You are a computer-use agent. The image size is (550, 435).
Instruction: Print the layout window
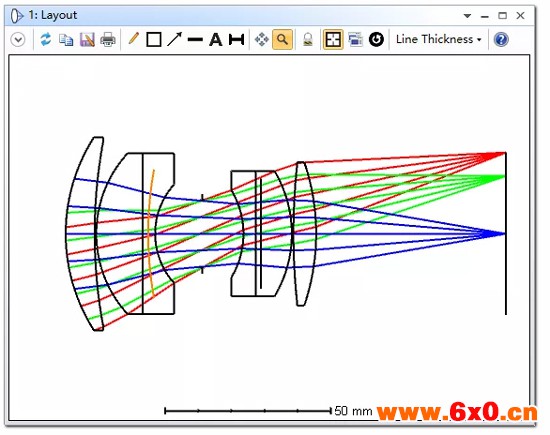point(108,39)
